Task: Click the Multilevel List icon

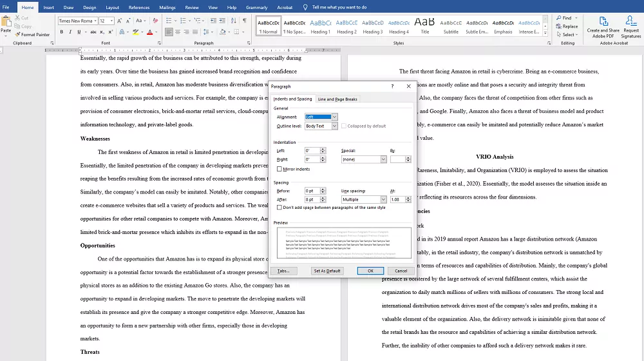Action: click(197, 21)
